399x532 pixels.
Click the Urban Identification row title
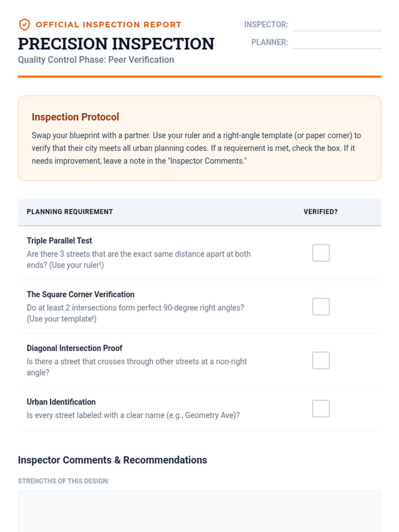pos(61,402)
